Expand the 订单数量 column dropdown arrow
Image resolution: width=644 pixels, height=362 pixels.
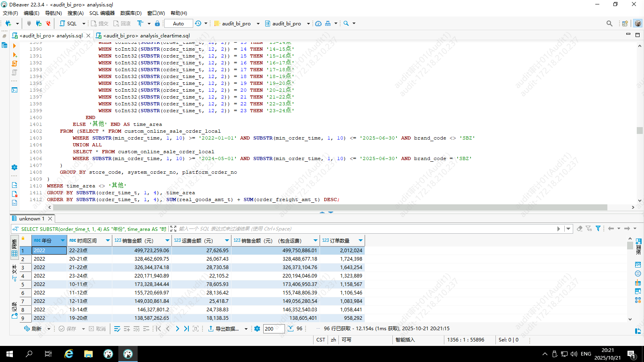pyautogui.click(x=361, y=241)
